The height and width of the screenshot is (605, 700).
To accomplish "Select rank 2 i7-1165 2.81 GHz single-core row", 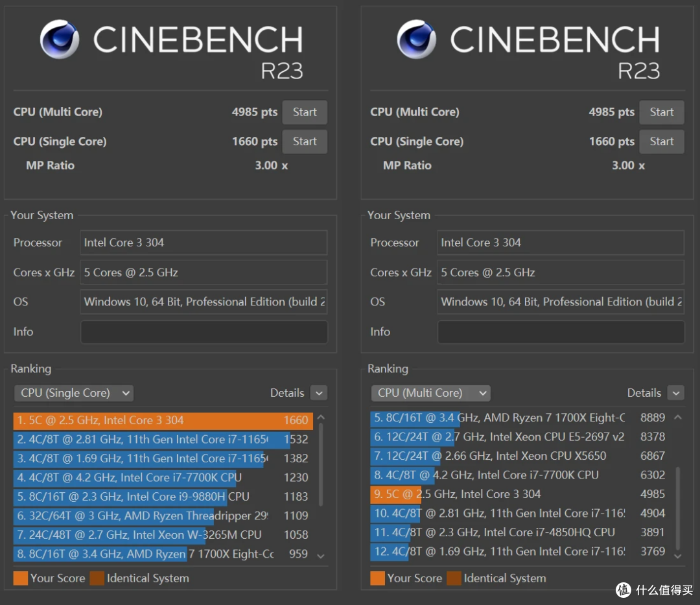I will click(163, 440).
